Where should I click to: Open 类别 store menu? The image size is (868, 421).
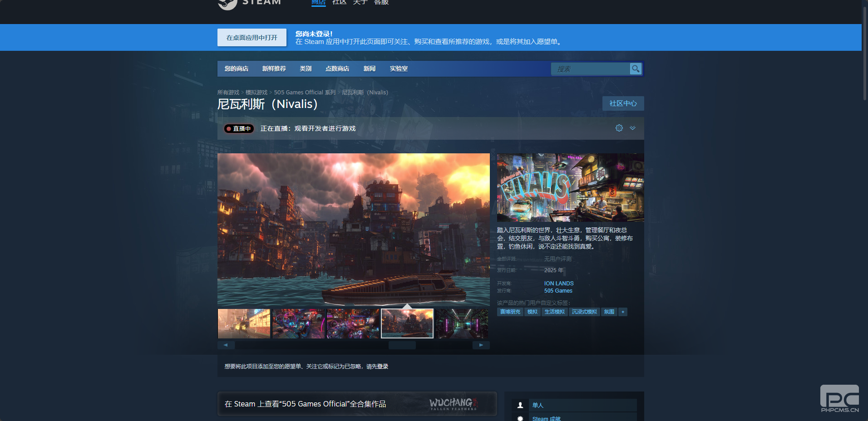306,69
